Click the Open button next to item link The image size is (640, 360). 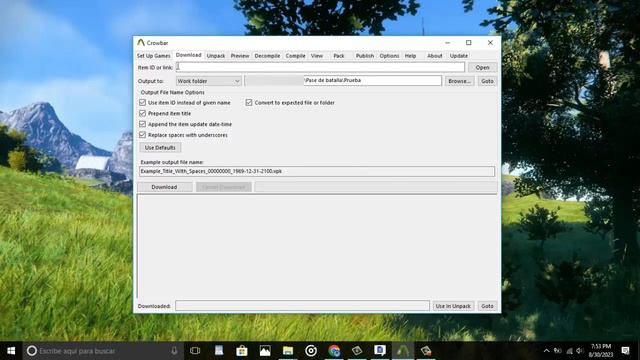[x=482, y=67]
